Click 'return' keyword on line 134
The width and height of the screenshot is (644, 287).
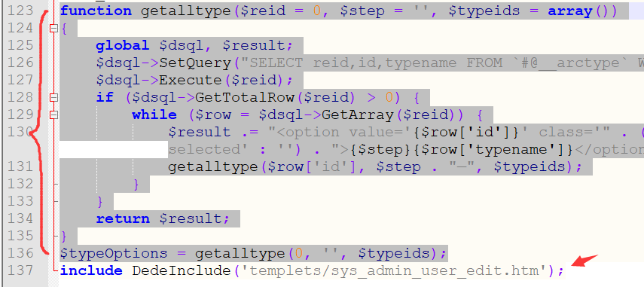[123, 218]
